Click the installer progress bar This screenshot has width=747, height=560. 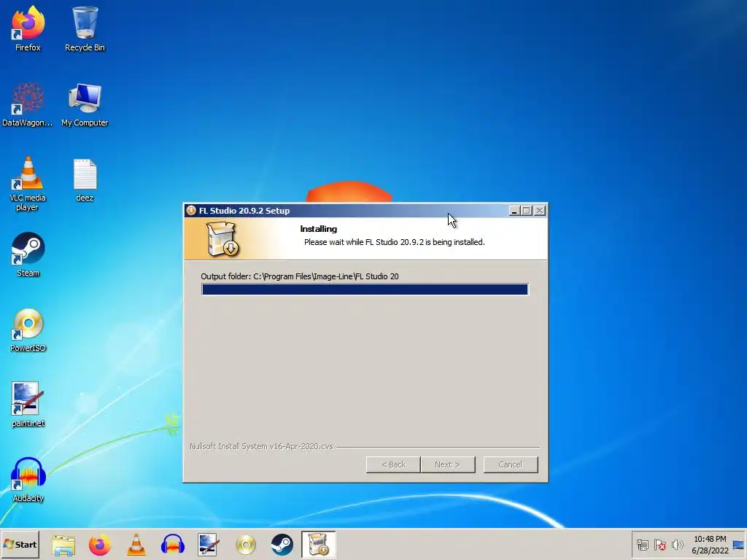click(365, 289)
